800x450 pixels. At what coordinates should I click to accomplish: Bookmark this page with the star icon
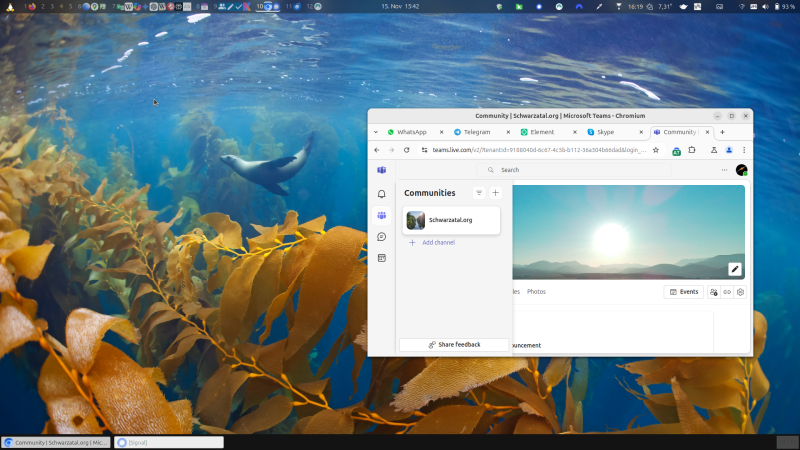click(x=656, y=150)
